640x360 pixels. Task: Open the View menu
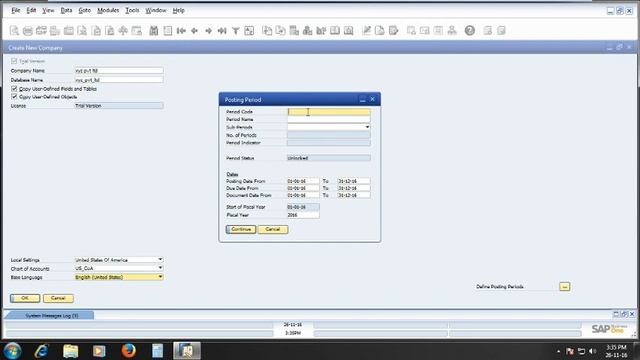point(48,10)
